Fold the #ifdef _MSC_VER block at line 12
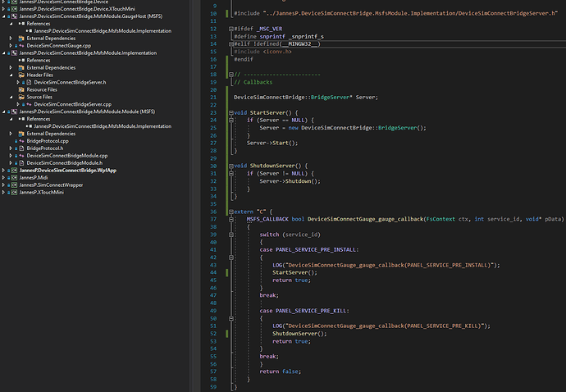This screenshot has width=566, height=392. 231,29
